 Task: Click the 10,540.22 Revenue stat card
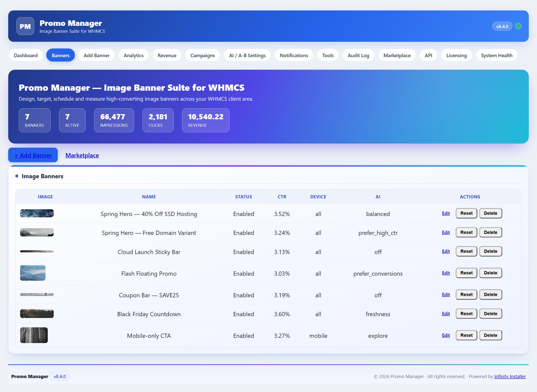pos(206,120)
